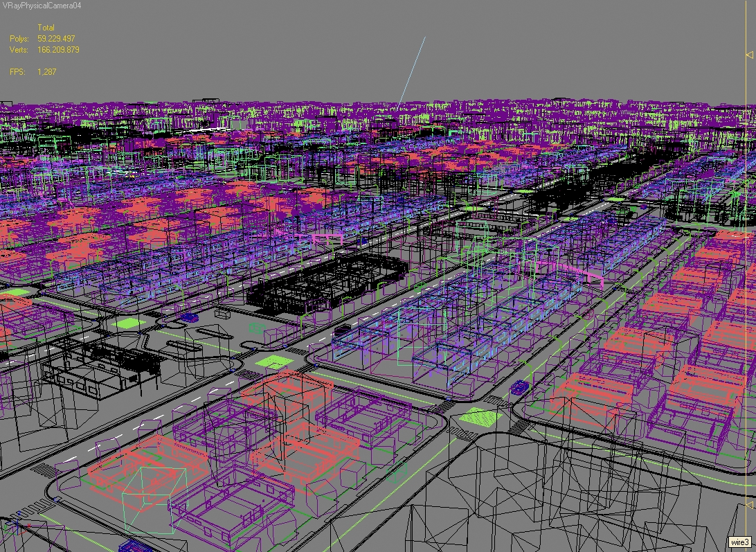Select the cyan wireframe box at lower left
The height and width of the screenshot is (552, 756).
[x=154, y=500]
